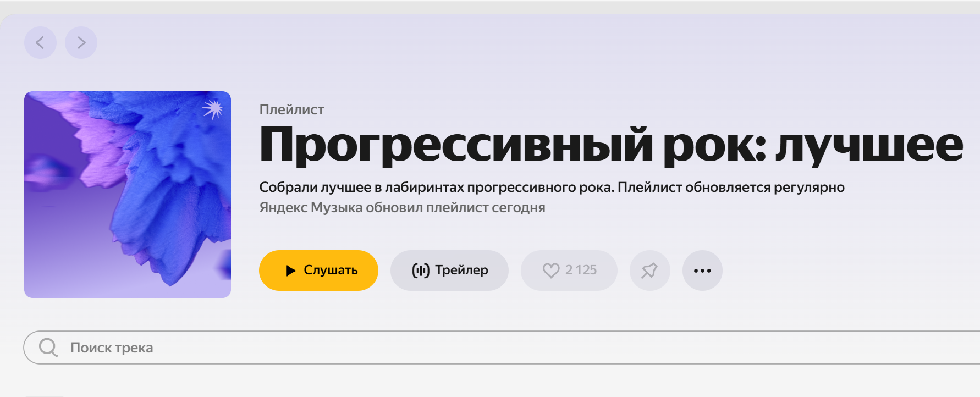
Task: Focus the Поиск трека search field
Action: pos(385,348)
